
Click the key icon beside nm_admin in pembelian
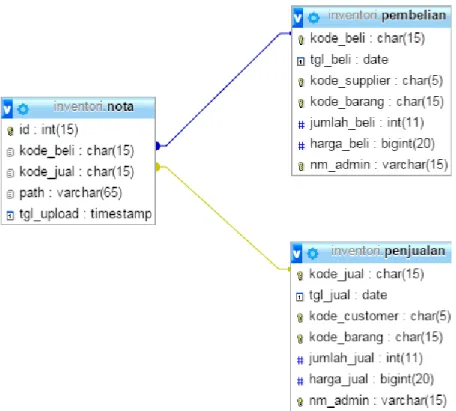[301, 166]
